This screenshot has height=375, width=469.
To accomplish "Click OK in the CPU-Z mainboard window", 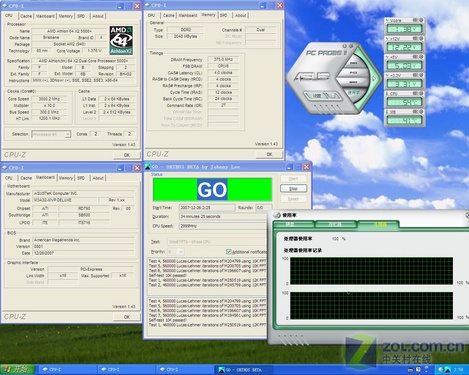I will point(127,317).
